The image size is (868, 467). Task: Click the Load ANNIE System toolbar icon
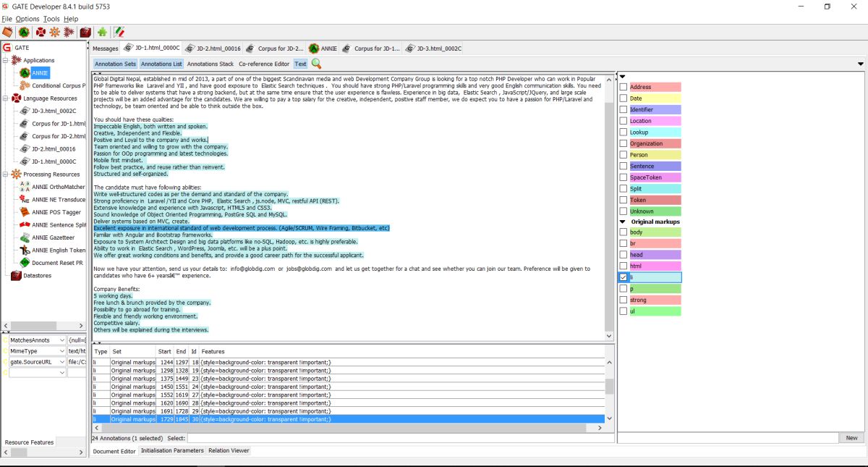tap(24, 32)
